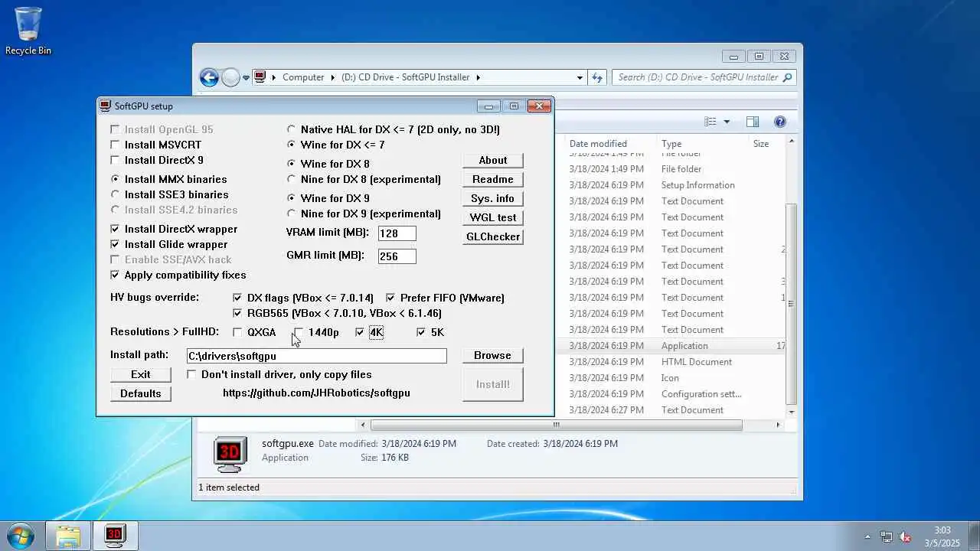Image resolution: width=980 pixels, height=551 pixels.
Task: Click the Install! button
Action: click(x=493, y=384)
